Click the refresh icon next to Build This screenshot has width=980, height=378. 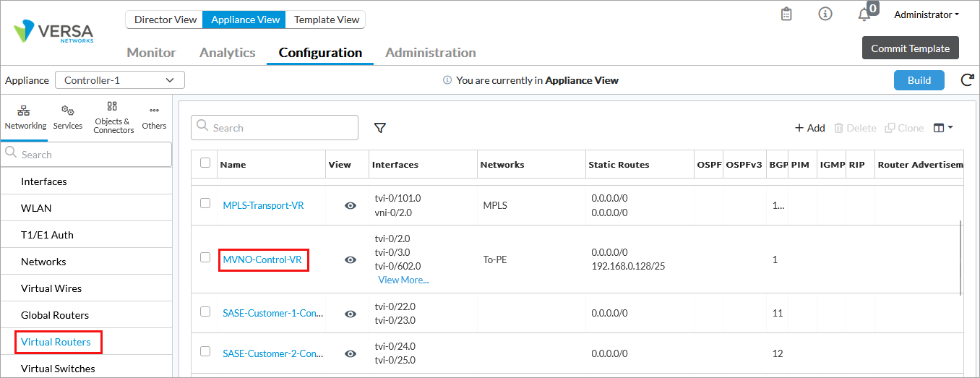click(967, 80)
